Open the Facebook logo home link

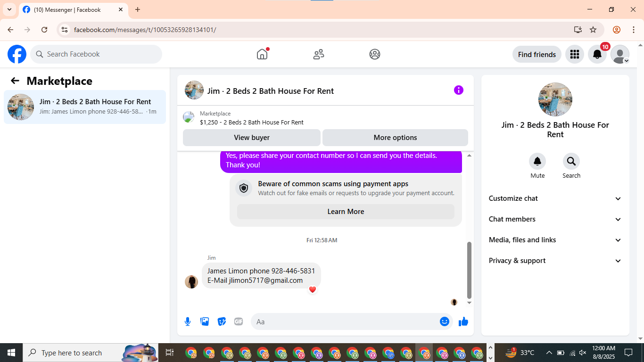(17, 54)
